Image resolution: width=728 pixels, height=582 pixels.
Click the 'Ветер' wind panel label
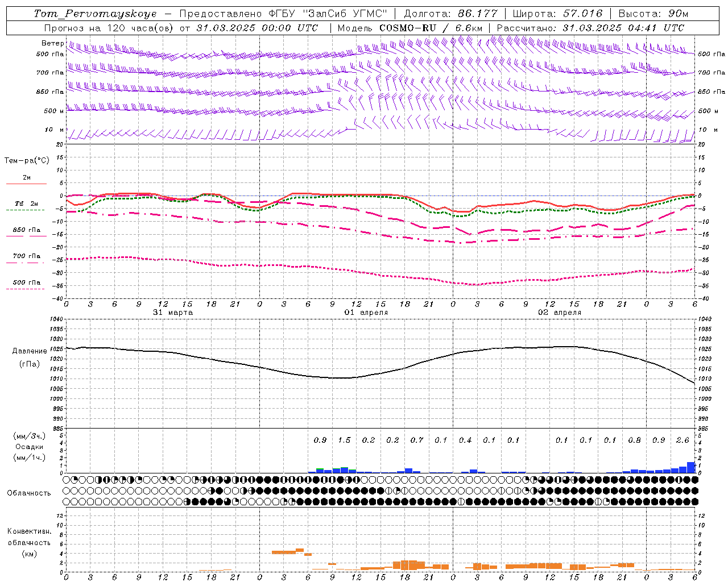pos(53,43)
